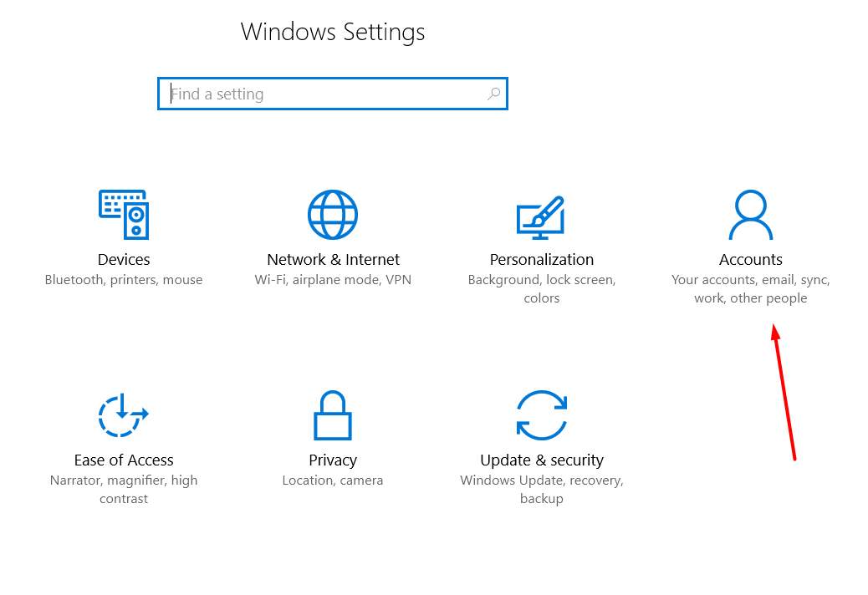Select the Background, lock screen, colors description
Viewport: 868px width, 595px height.
click(542, 288)
